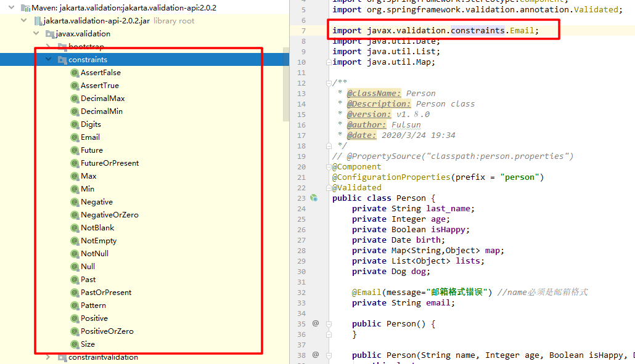Select the NotNull annotation in tree
This screenshot has height=364, width=635.
[94, 254]
